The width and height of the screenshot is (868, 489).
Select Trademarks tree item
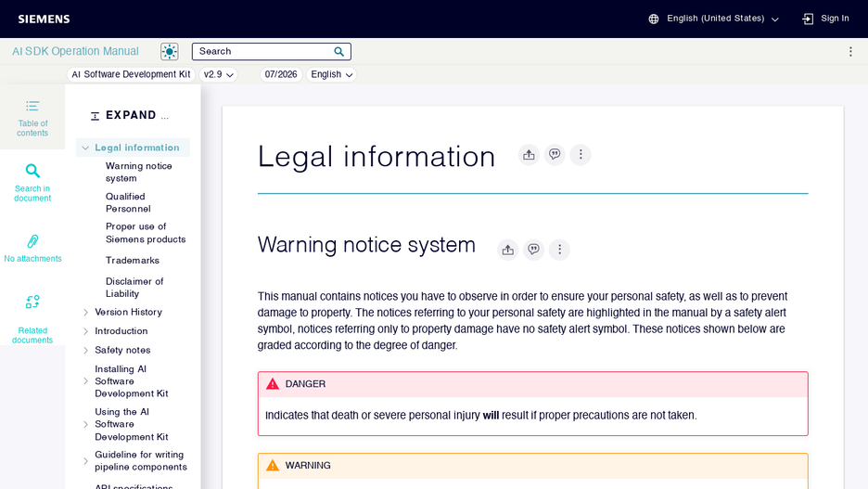[x=133, y=261]
